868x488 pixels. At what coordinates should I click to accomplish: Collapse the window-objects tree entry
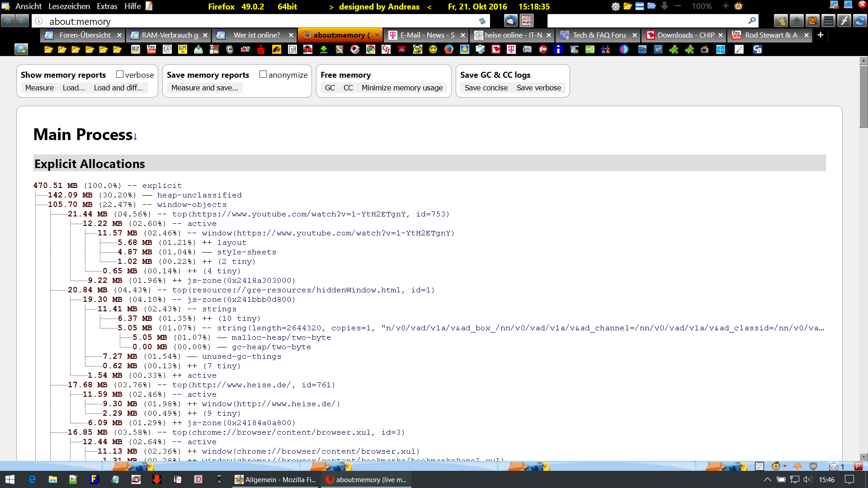coord(192,205)
